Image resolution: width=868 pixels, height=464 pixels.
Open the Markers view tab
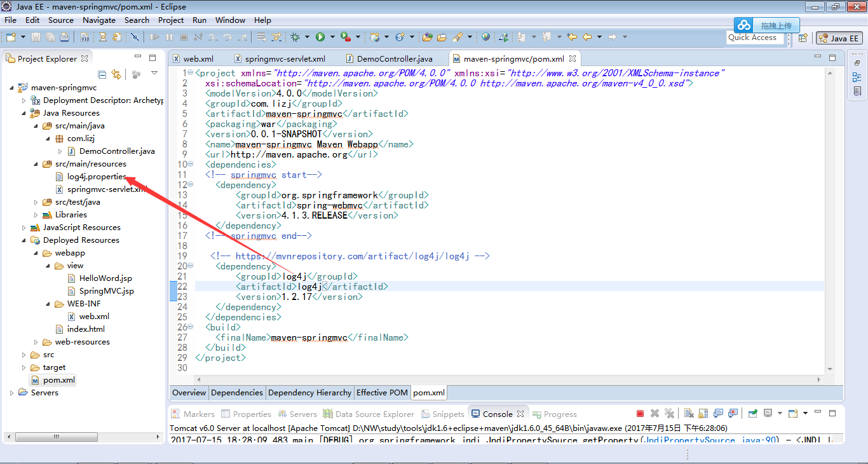tap(193, 414)
